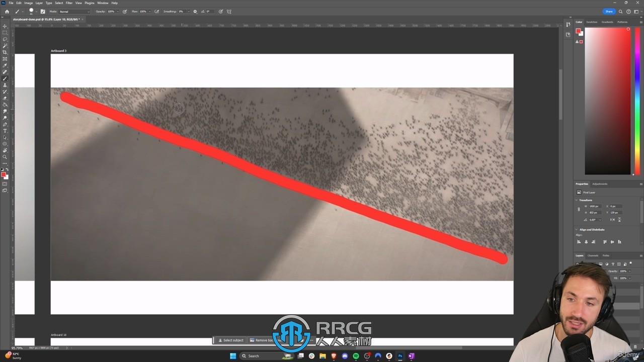Open the rotation angle dropdown in Properties
The width and height of the screenshot is (644, 362).
[599, 220]
